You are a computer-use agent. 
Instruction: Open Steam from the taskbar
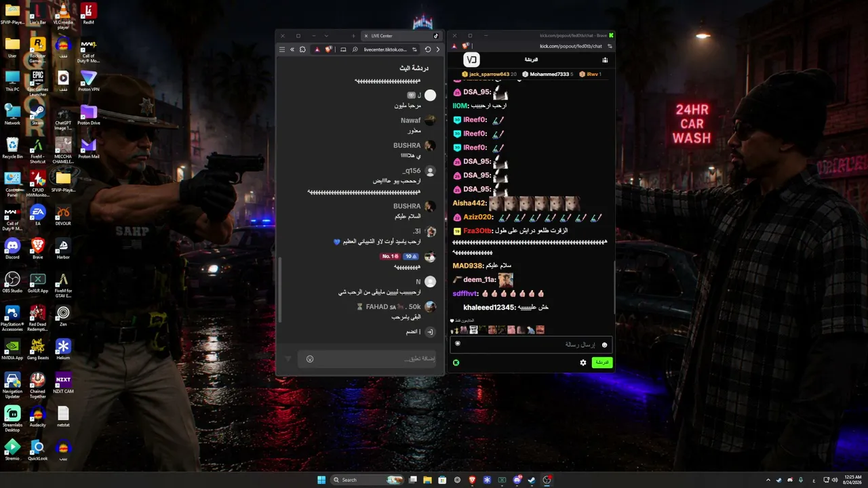click(x=532, y=480)
